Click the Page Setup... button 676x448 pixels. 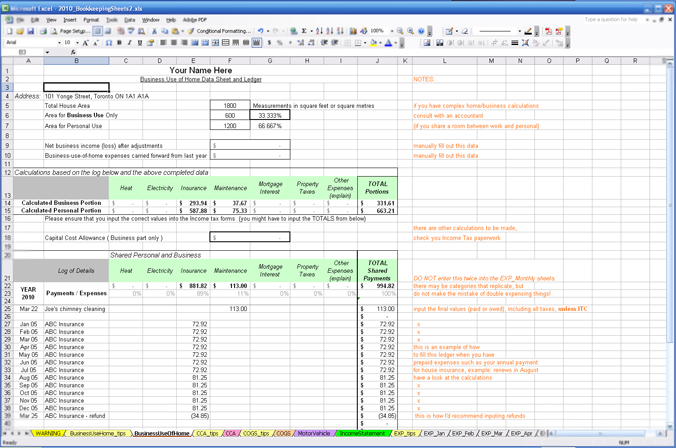coord(75,31)
